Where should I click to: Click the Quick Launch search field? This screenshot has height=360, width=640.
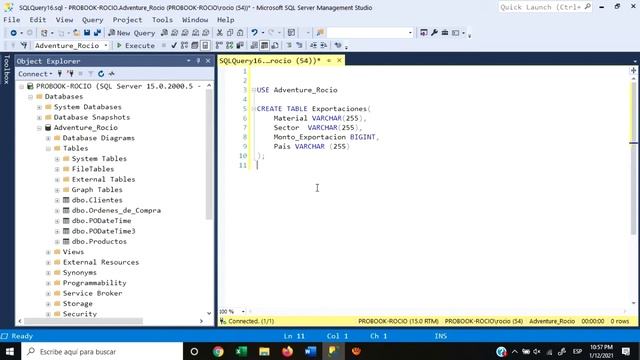tap(545, 7)
